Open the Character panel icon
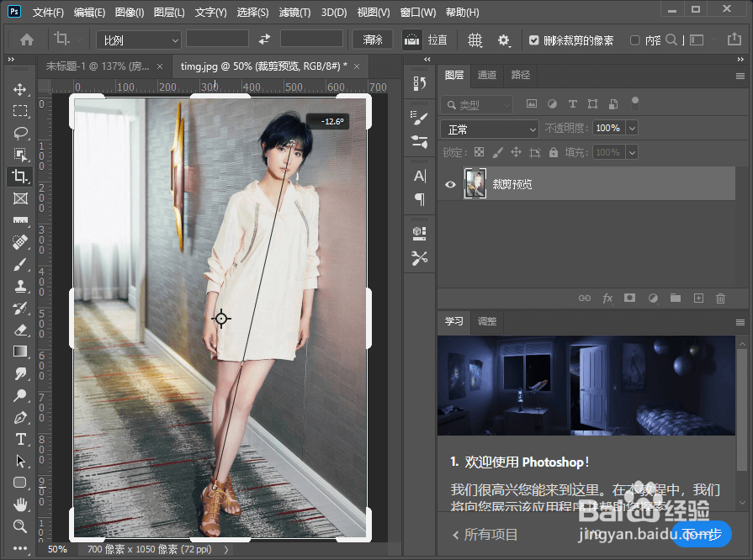 (x=419, y=176)
